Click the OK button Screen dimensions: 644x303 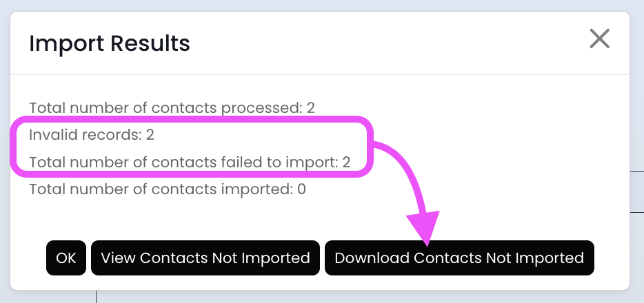tap(66, 258)
